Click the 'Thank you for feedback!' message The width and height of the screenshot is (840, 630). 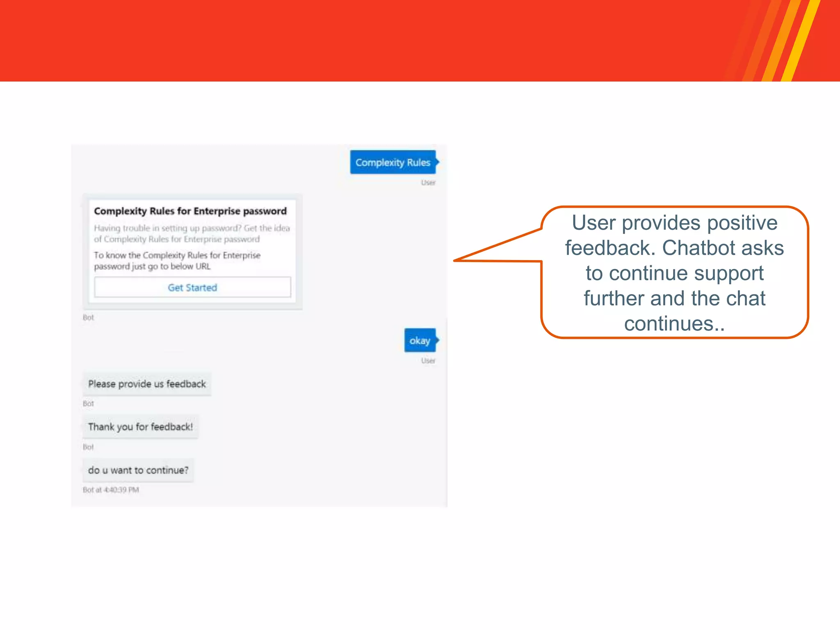tap(140, 427)
